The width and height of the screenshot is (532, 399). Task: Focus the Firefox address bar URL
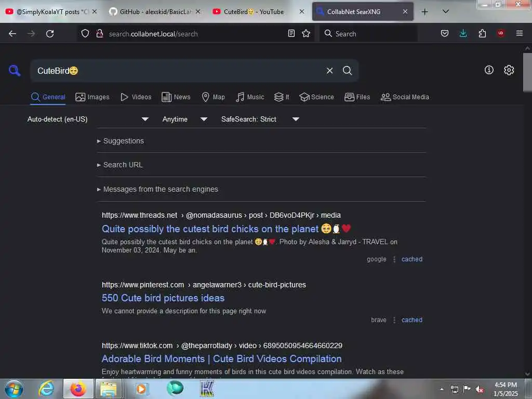(x=195, y=34)
